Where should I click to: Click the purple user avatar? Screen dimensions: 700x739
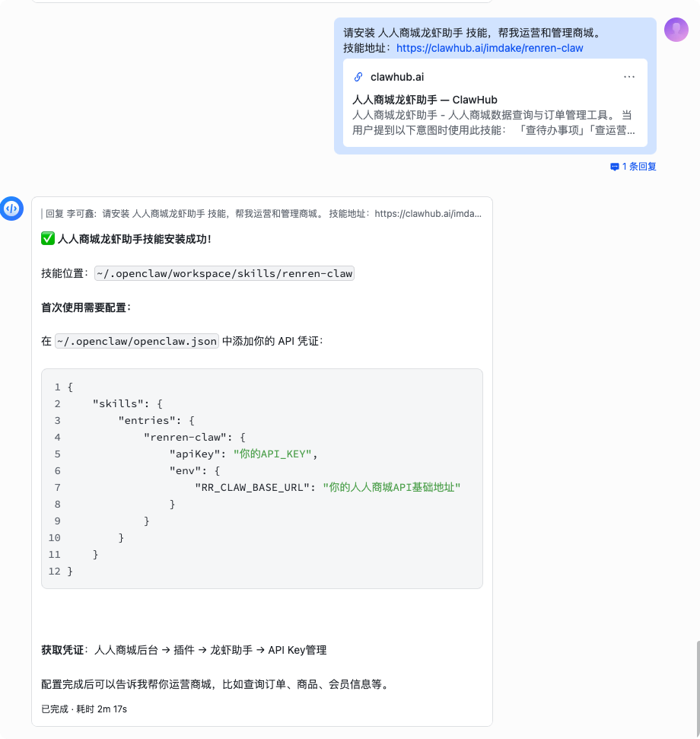coord(676,30)
